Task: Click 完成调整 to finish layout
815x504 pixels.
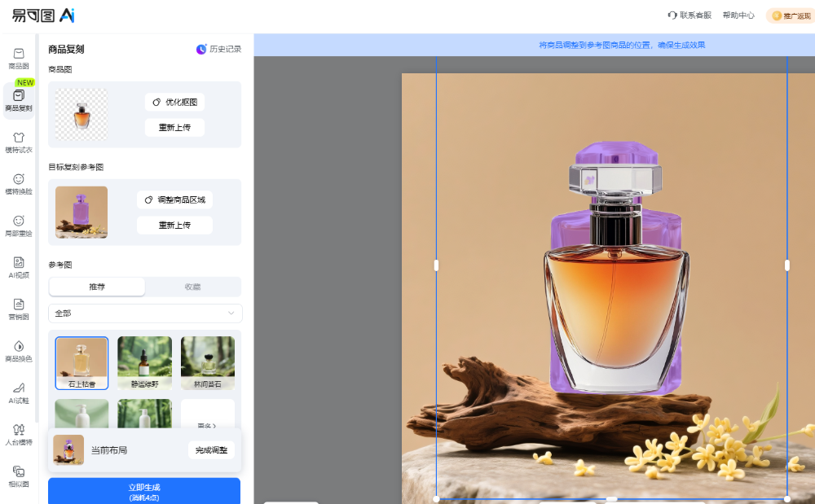Action: point(211,450)
